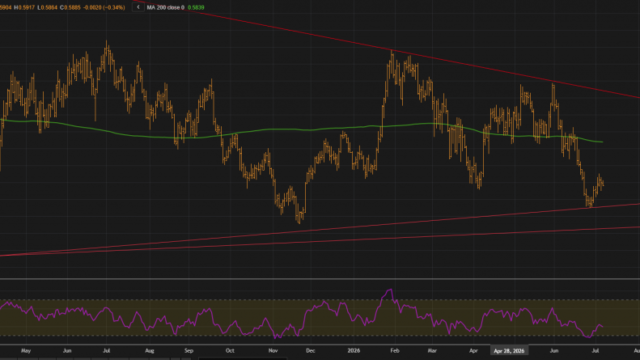The height and width of the screenshot is (360, 640).
Task: Click the Apr 28, 2026 date marker
Action: click(509, 351)
